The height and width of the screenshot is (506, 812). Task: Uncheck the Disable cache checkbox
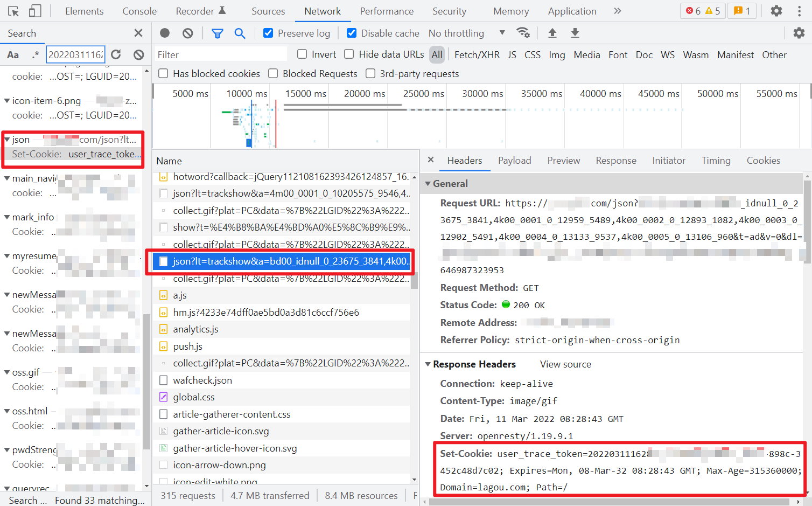pyautogui.click(x=352, y=33)
